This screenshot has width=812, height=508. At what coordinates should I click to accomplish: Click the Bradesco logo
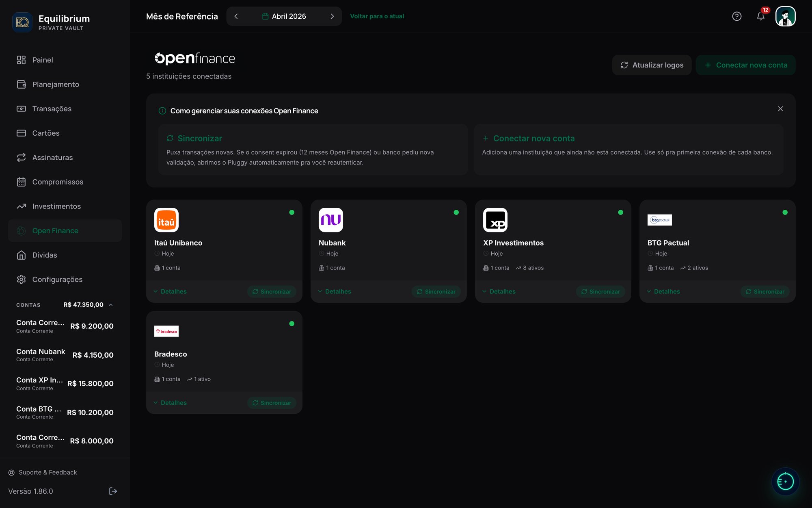coord(166,331)
